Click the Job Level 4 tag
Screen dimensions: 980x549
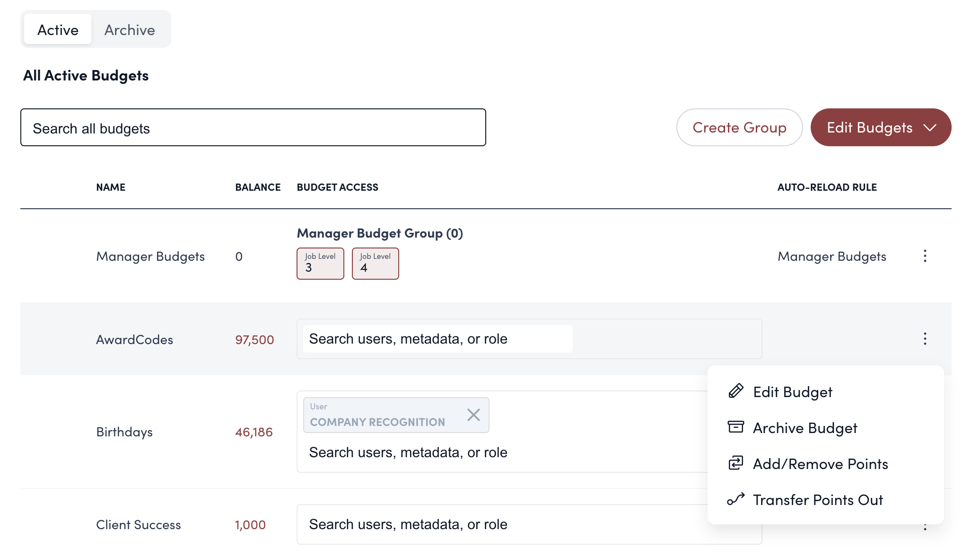pyautogui.click(x=375, y=263)
